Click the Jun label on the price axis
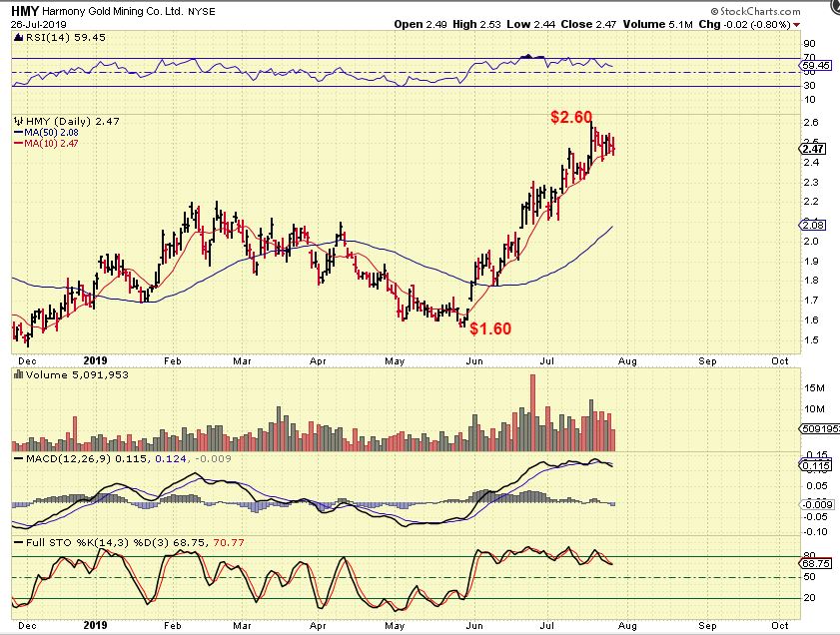The image size is (840, 635). 474,361
